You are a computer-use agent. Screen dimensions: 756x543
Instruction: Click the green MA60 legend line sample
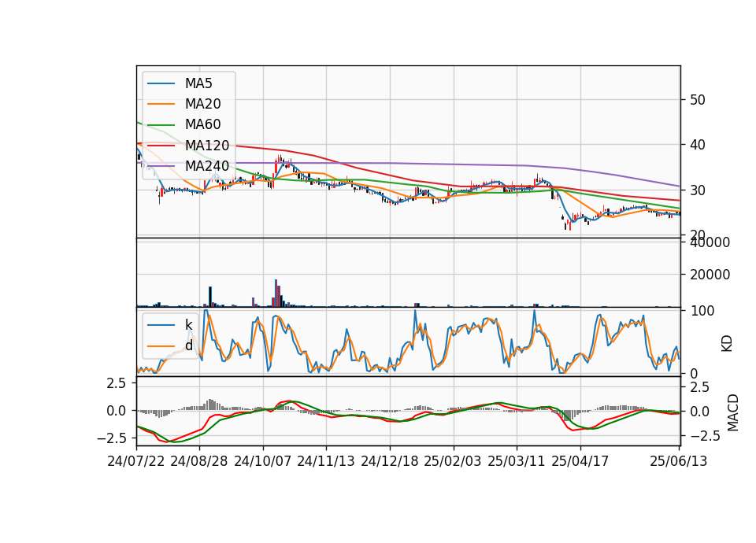(161, 125)
